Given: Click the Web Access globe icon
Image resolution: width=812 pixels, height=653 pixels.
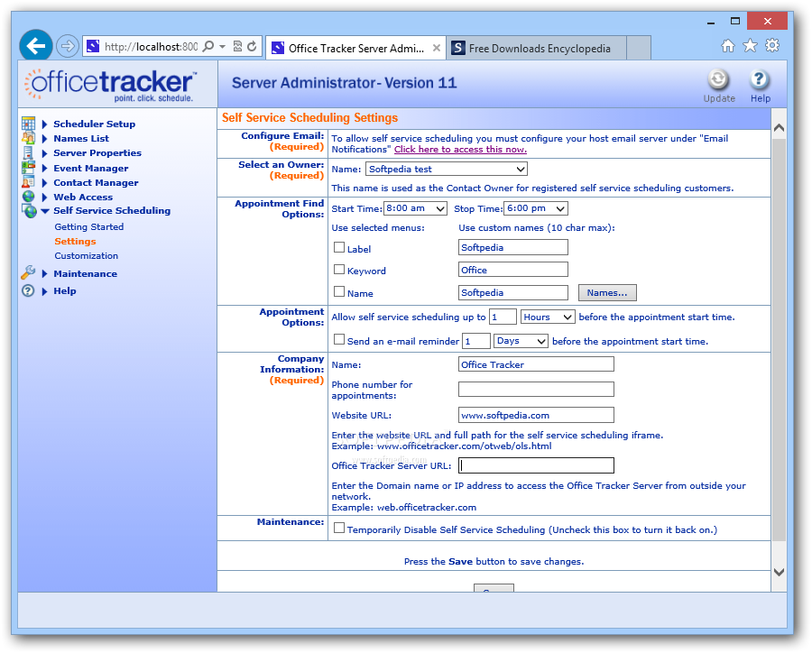Looking at the screenshot, I should point(29,197).
